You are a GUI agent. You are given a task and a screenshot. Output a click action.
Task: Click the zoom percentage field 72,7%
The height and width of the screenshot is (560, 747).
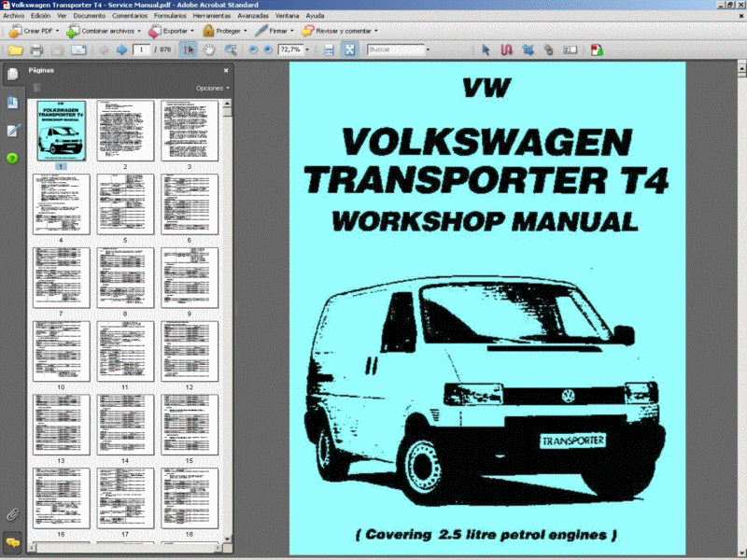(x=291, y=49)
